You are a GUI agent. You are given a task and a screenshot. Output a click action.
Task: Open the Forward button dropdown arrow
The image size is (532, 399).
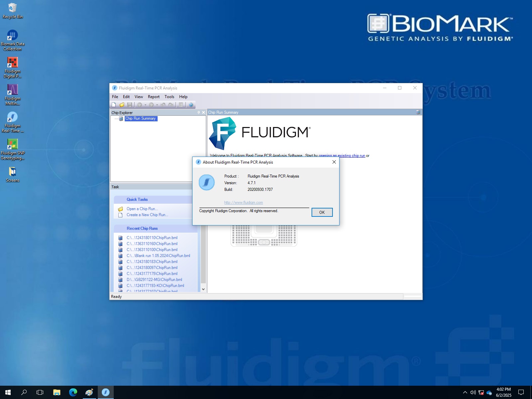tap(157, 105)
